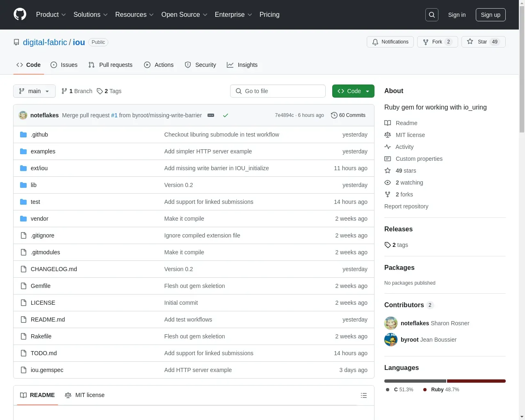The width and height of the screenshot is (525, 420).
Task: Switch to the Actions tab
Action: coord(159,65)
